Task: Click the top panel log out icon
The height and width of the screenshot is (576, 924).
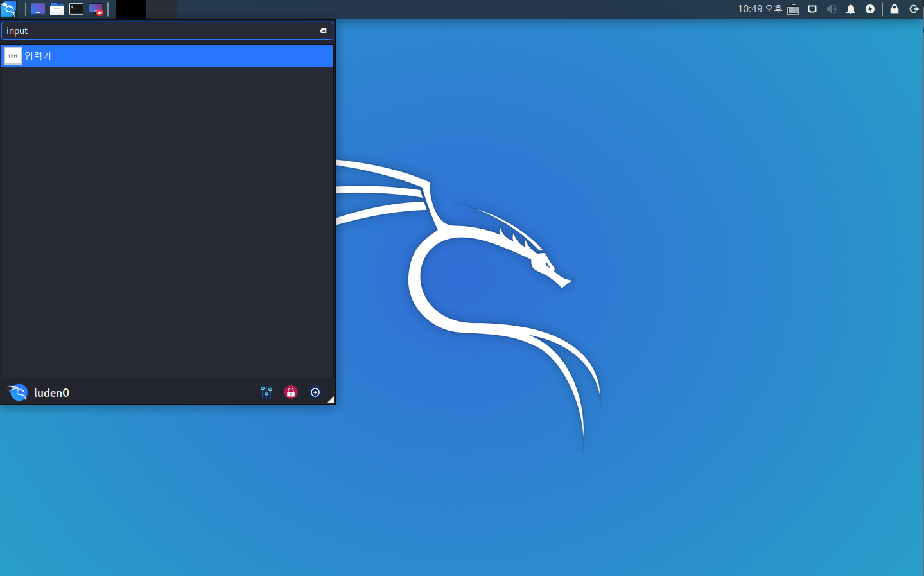Action: pyautogui.click(x=914, y=9)
